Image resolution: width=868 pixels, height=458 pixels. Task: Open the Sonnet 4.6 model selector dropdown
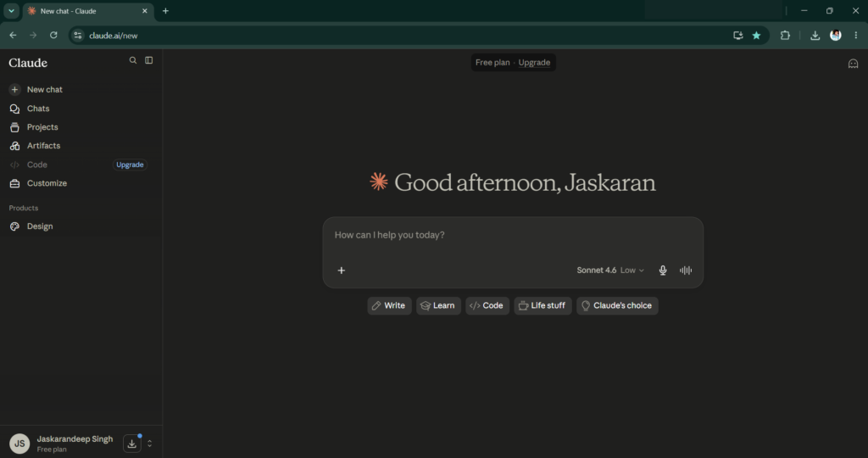610,271
